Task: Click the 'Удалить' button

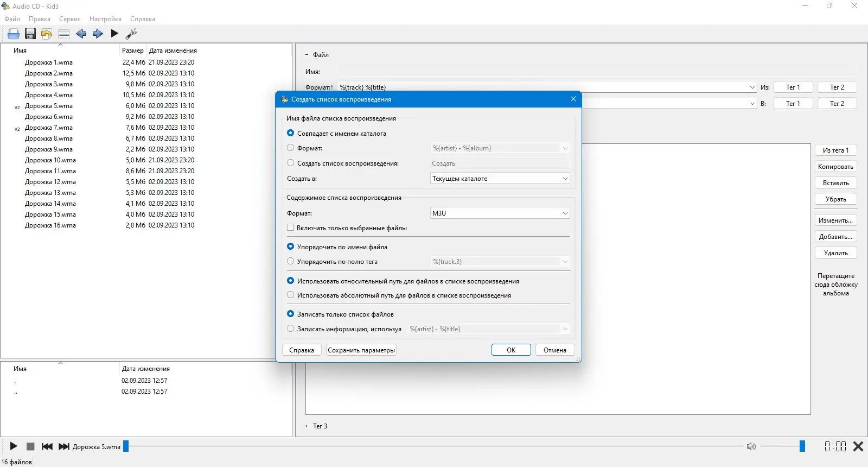Action: [x=835, y=253]
